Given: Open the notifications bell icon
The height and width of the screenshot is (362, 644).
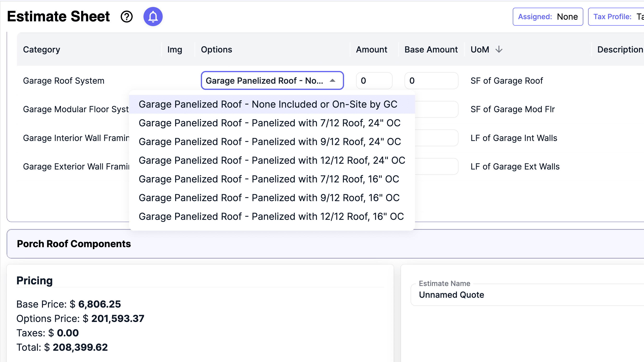Looking at the screenshot, I should [153, 17].
